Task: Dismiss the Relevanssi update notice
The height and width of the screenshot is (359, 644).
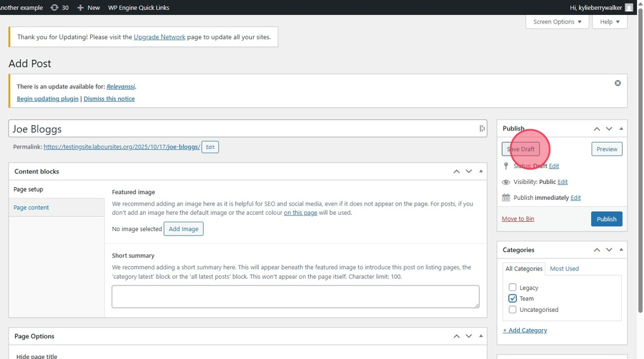Action: point(618,83)
